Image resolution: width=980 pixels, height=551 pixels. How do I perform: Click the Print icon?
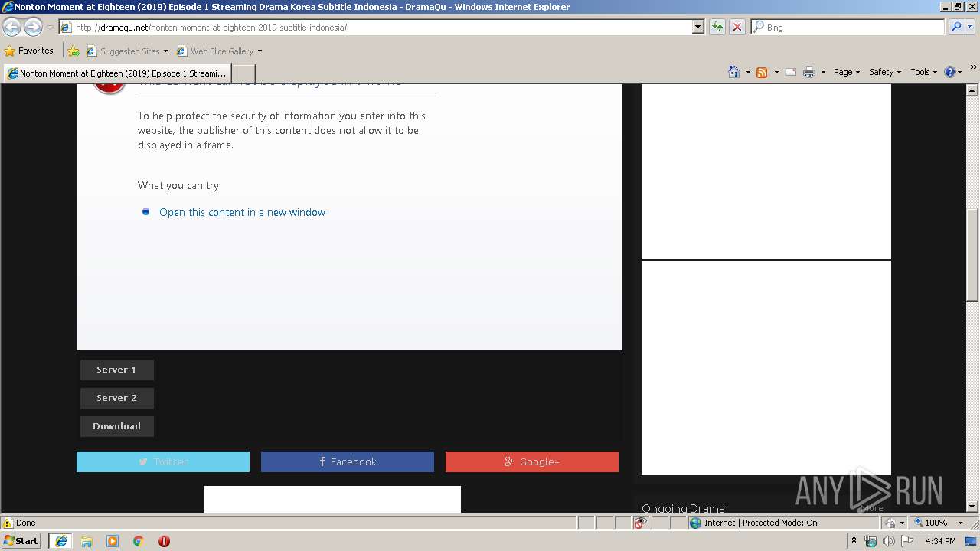tap(808, 72)
